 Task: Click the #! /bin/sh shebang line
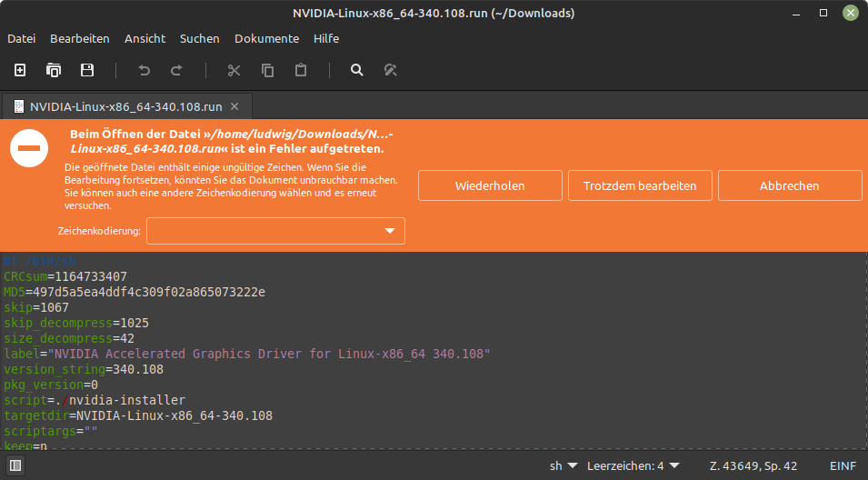(40, 261)
